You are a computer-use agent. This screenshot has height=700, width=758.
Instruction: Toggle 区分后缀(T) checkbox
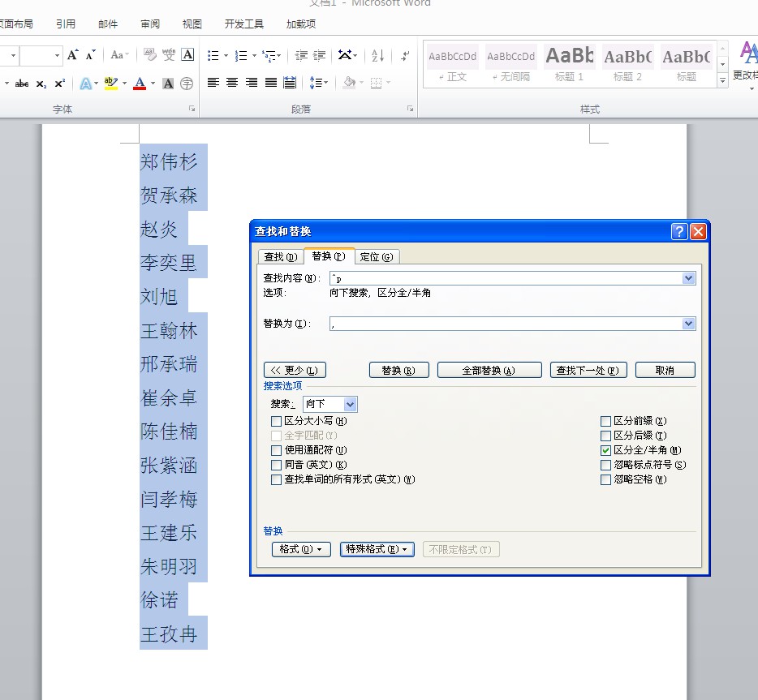click(605, 436)
